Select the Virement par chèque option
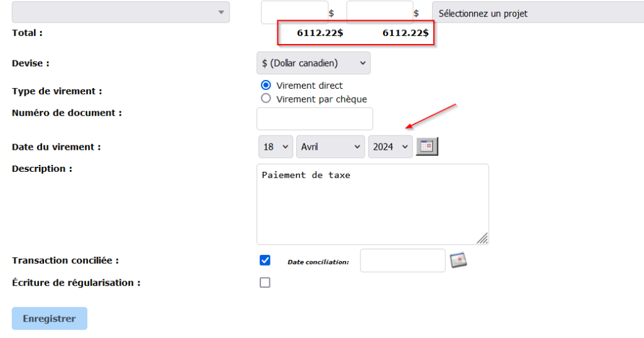644x338 pixels. tap(265, 99)
